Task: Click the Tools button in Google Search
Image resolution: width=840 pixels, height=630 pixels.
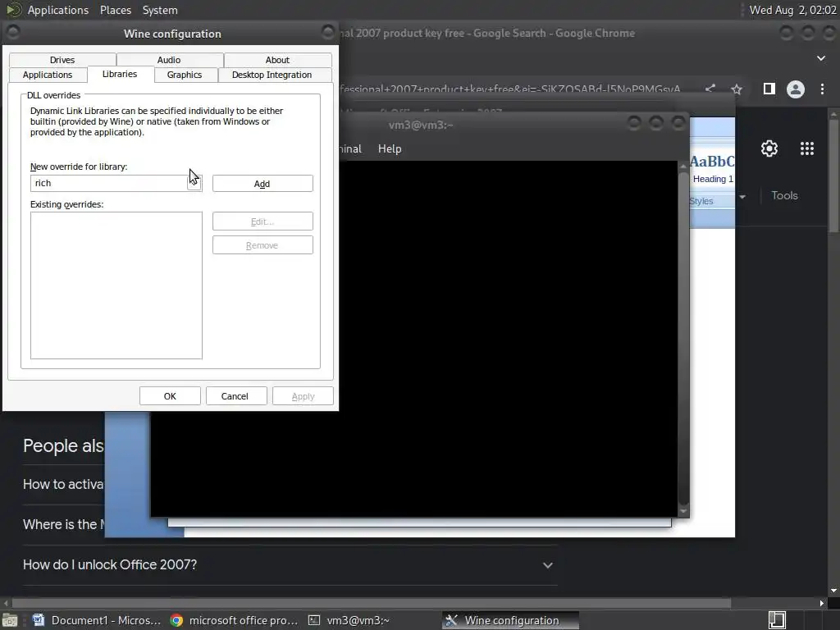Action: pos(784,195)
